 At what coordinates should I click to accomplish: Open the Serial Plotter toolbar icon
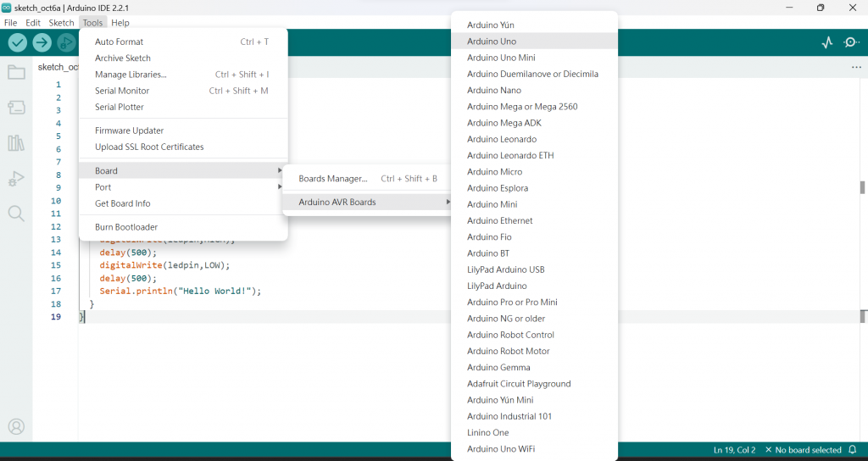827,42
